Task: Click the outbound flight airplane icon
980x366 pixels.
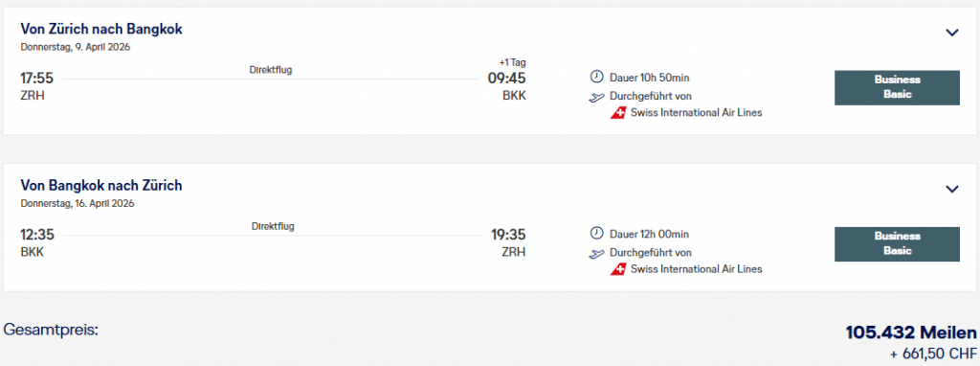Action: coord(597,97)
